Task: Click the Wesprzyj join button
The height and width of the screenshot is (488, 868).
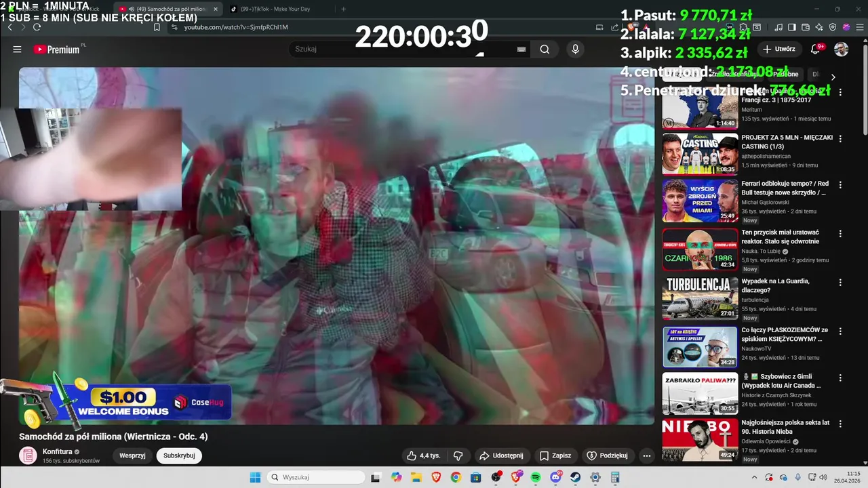Action: [x=133, y=455]
